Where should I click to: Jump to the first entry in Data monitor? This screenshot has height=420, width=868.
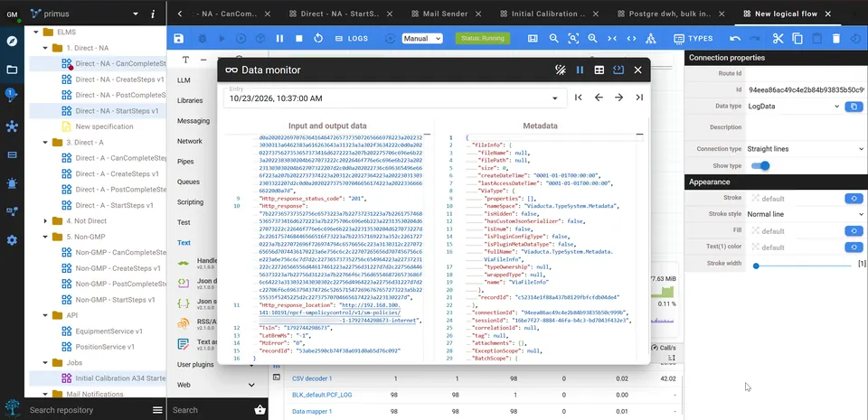point(579,98)
